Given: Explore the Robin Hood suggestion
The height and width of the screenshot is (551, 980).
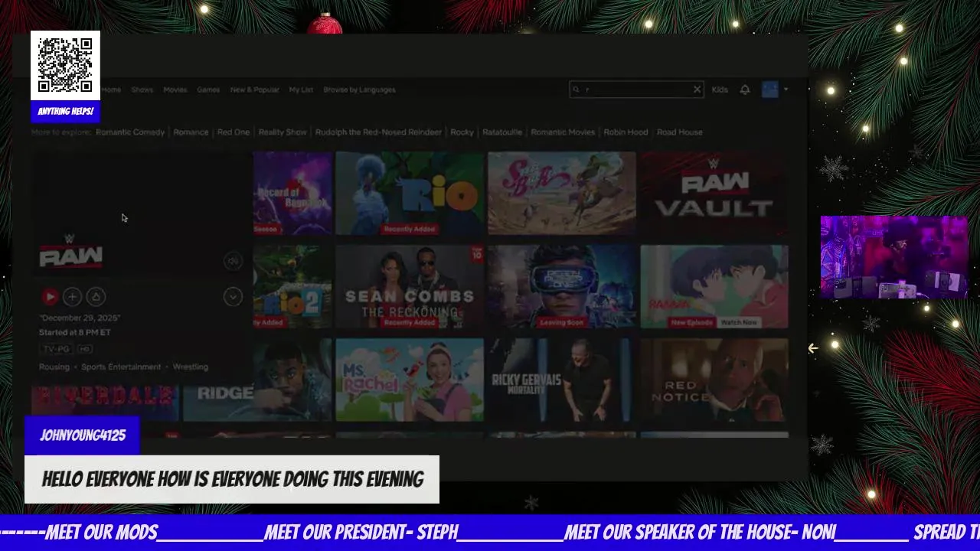Looking at the screenshot, I should [x=626, y=132].
